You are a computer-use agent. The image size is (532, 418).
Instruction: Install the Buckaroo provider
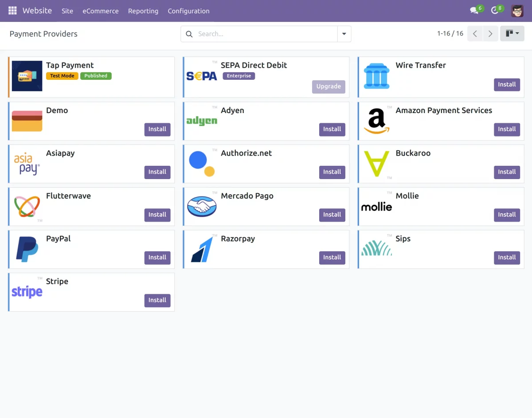[507, 172]
